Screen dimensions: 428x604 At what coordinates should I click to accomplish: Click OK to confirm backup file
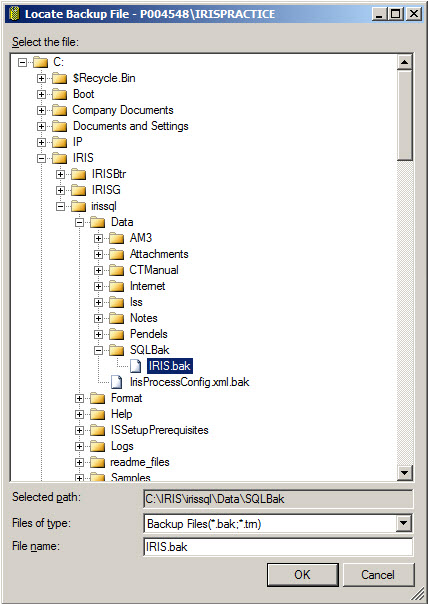coord(302,575)
